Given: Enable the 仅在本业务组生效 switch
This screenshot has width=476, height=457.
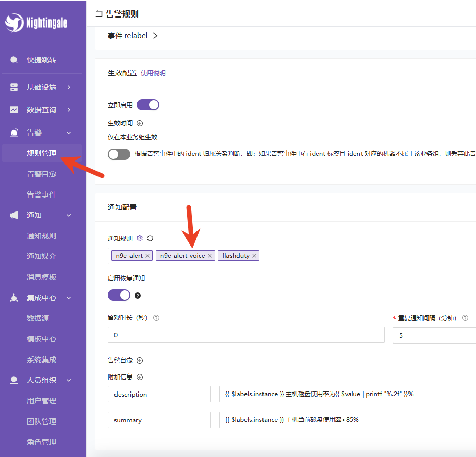Looking at the screenshot, I should [x=119, y=154].
